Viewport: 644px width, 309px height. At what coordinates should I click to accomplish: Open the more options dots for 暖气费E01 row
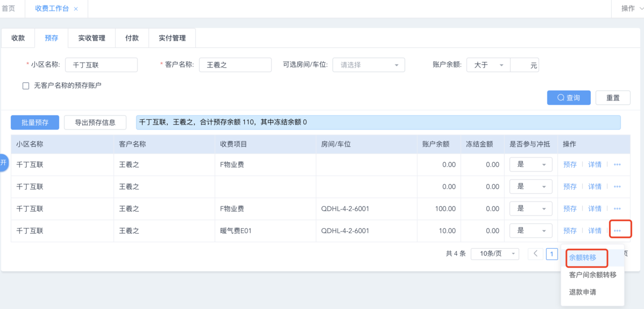[617, 231]
